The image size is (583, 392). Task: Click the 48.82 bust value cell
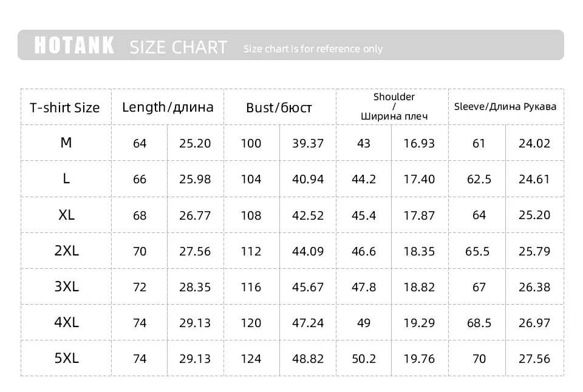[308, 359]
